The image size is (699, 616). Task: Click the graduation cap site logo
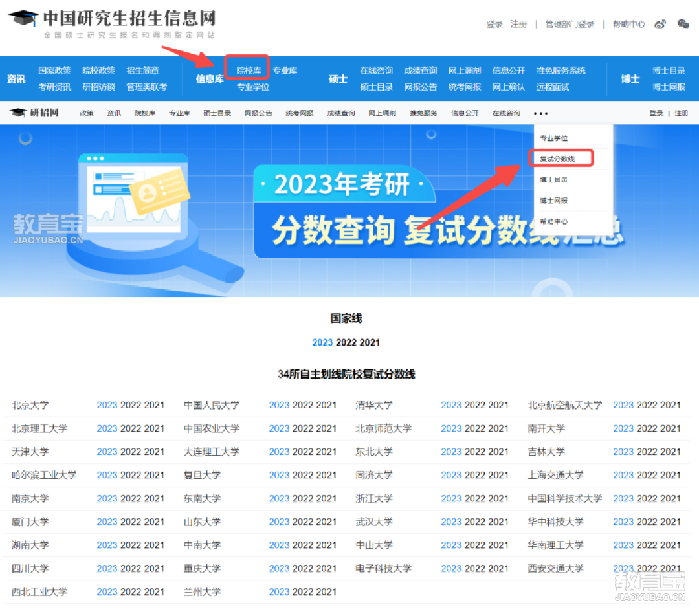23,19
